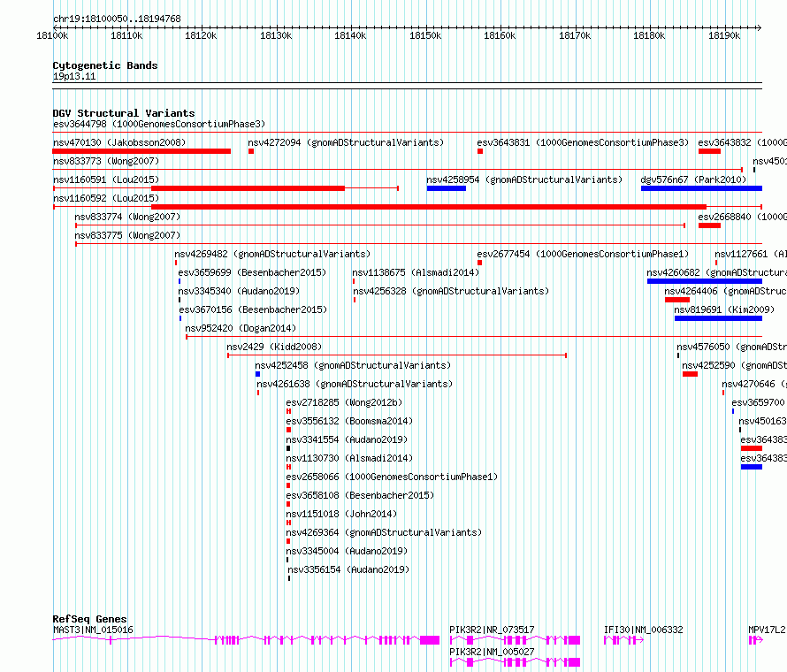Select esv3670156 (Besenbacher2015) label
The image size is (787, 672).
tap(253, 309)
